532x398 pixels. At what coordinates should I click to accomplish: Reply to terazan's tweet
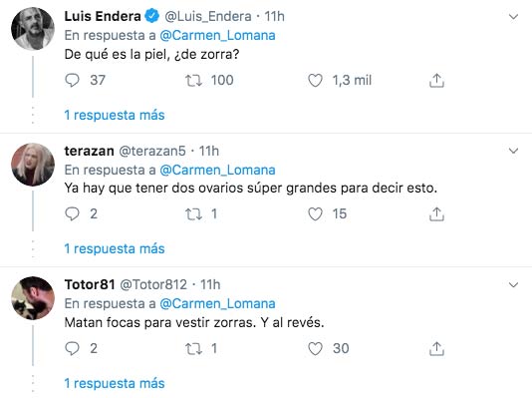(72, 213)
